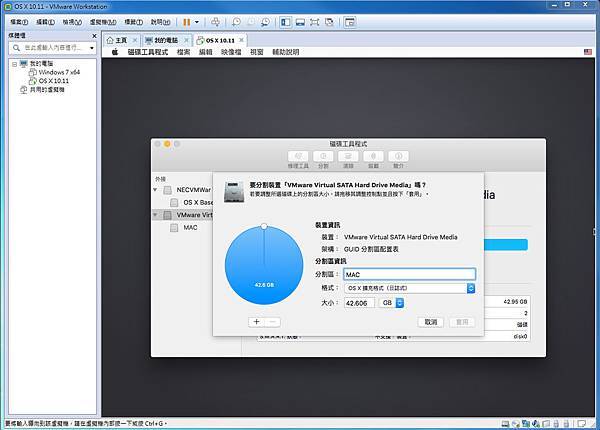Screen dimensions: 600x430
Task: Send Ctrl+Alt+Del to the virtual machine
Action: tap(215, 22)
